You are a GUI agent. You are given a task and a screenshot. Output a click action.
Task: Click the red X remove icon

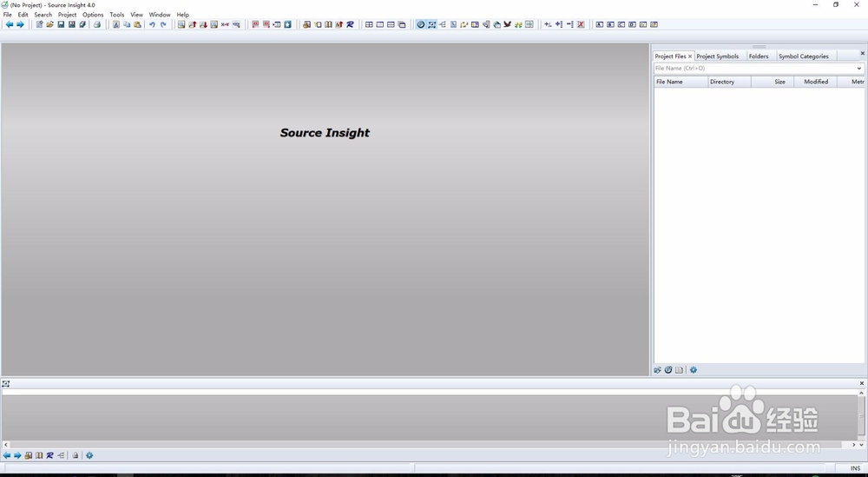[x=581, y=24]
